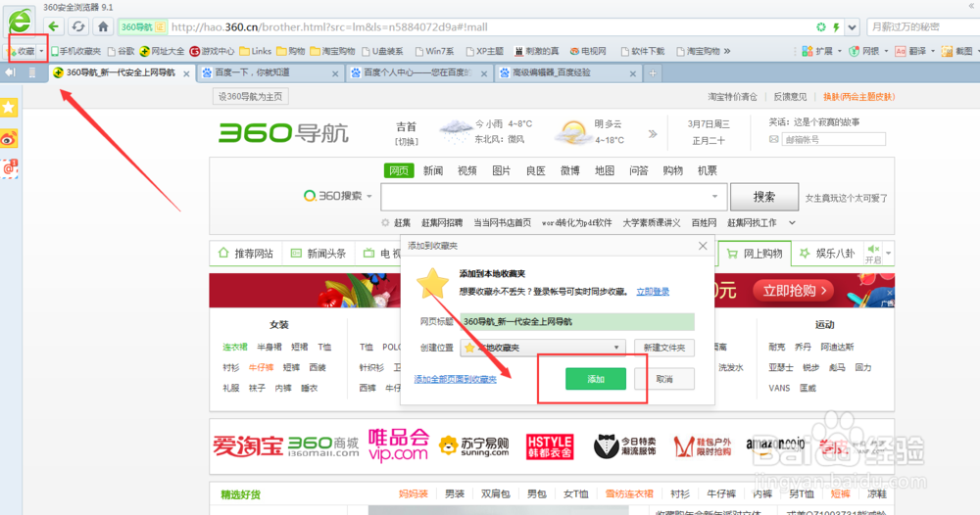Show more weather with the double chevron

click(x=653, y=133)
